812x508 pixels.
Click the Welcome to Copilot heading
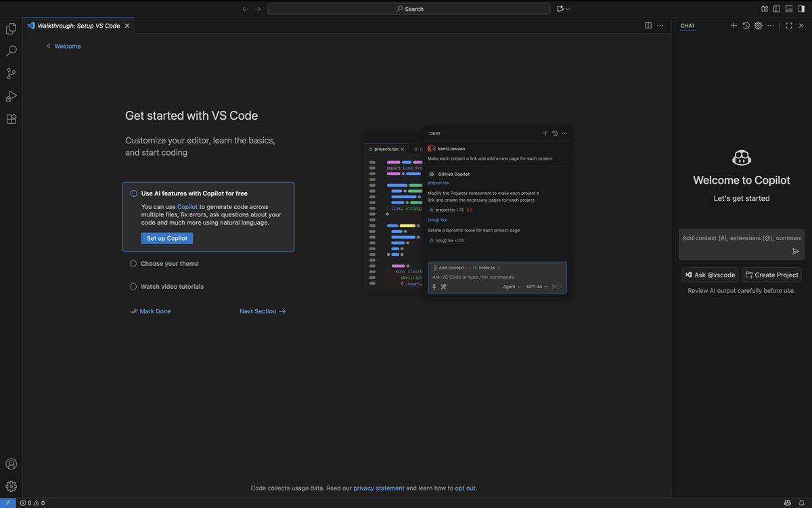pyautogui.click(x=742, y=180)
